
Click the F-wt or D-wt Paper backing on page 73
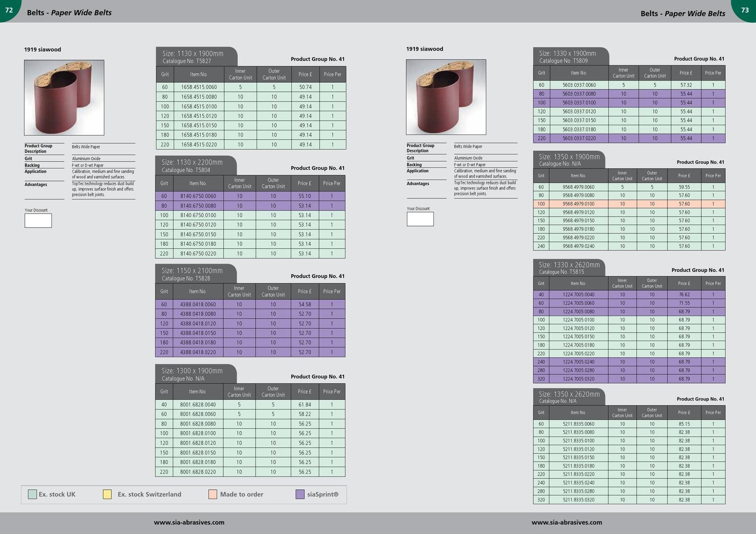470,165
